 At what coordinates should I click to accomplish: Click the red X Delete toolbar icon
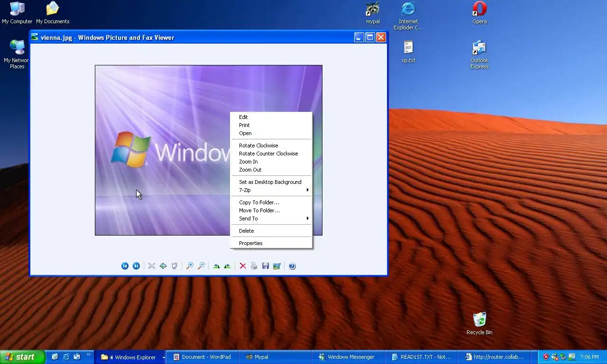(243, 266)
